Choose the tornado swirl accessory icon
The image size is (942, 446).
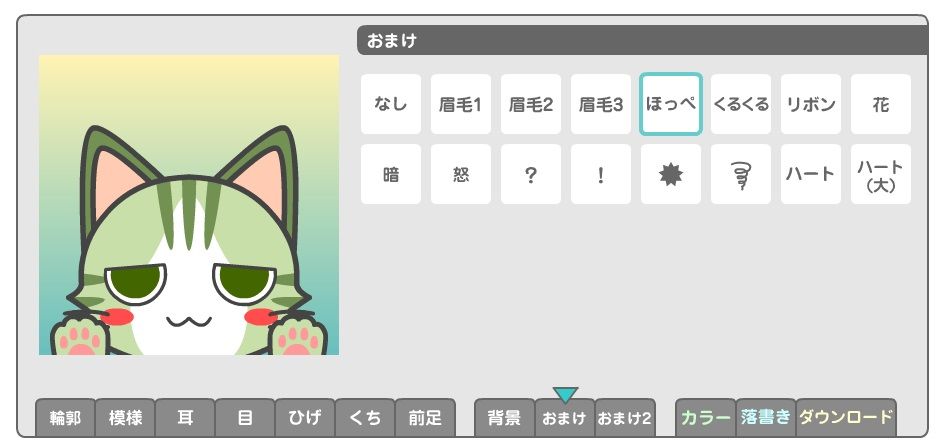tap(741, 174)
